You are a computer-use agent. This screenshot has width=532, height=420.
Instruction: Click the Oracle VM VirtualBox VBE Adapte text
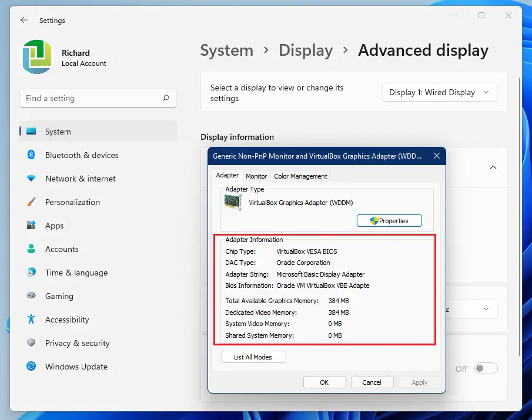click(x=323, y=285)
